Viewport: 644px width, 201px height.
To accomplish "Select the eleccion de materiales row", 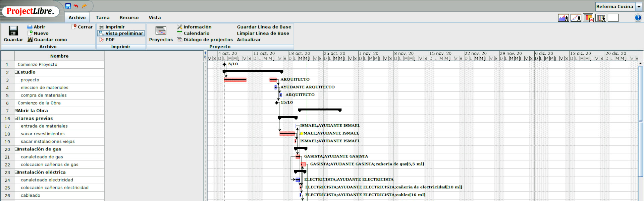I will click(59, 87).
